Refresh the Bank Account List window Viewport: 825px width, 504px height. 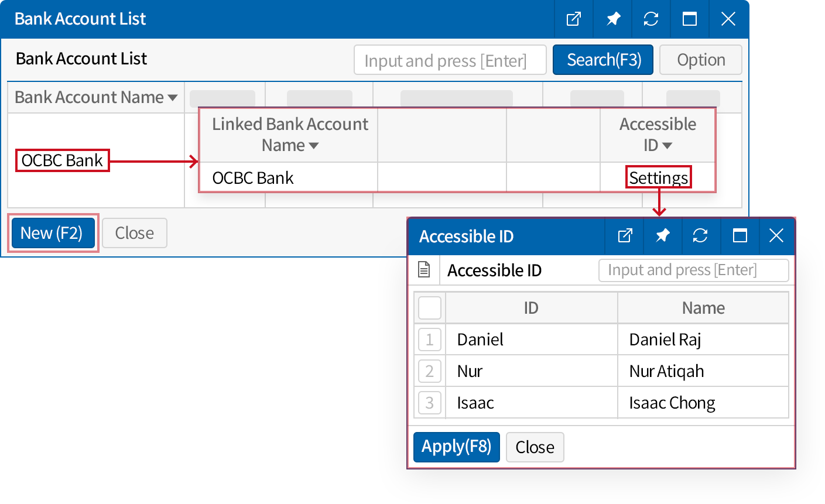point(651,19)
